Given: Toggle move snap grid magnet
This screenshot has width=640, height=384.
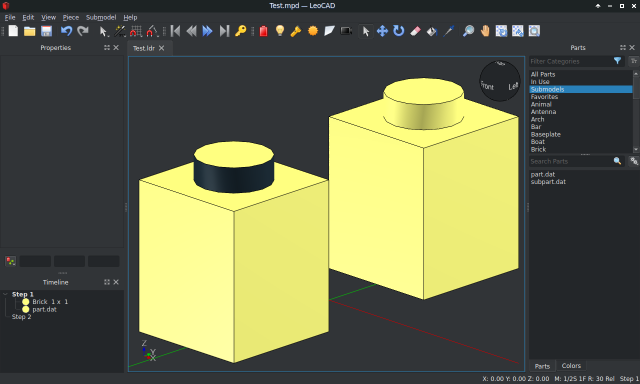Looking at the screenshot, I should [136, 31].
